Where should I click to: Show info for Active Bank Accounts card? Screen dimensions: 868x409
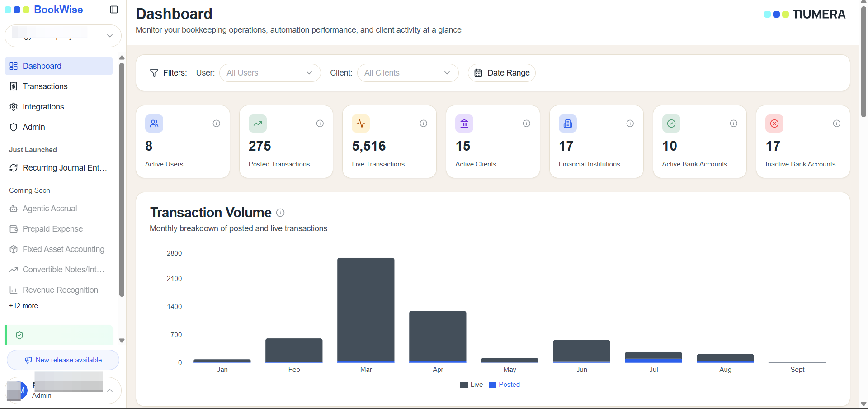pyautogui.click(x=734, y=124)
